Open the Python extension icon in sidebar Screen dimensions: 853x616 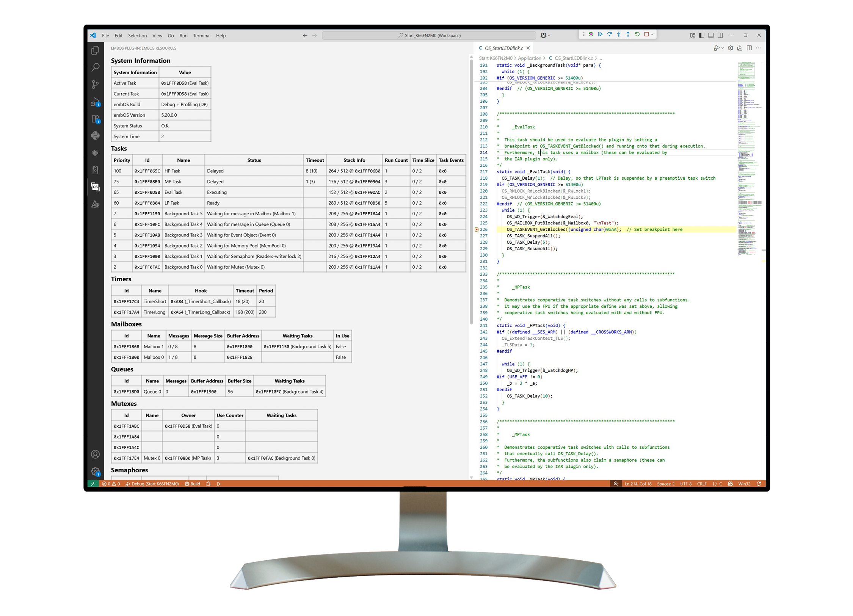coord(95,135)
